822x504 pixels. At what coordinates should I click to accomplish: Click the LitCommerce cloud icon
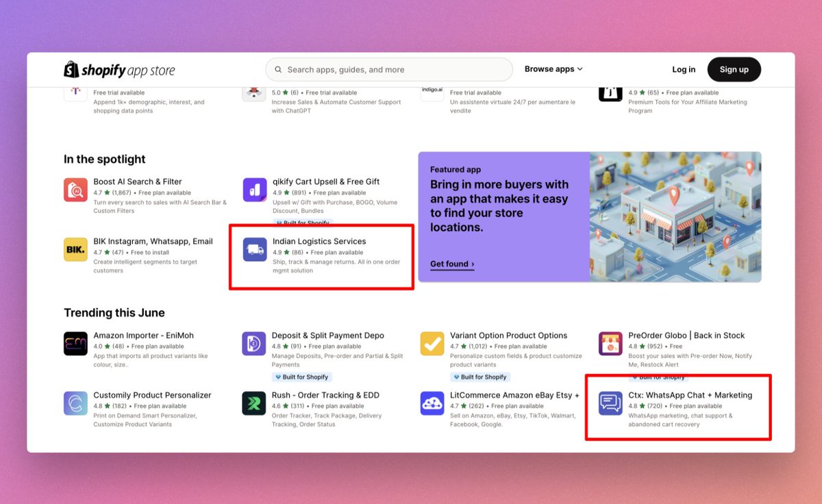tap(432, 403)
